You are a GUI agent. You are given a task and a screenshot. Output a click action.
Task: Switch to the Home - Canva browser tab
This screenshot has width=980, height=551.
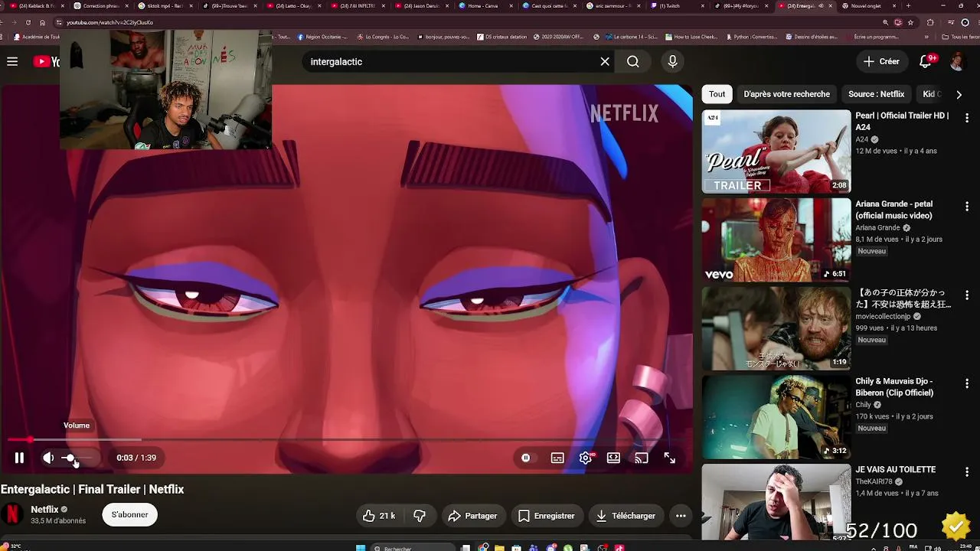point(484,5)
